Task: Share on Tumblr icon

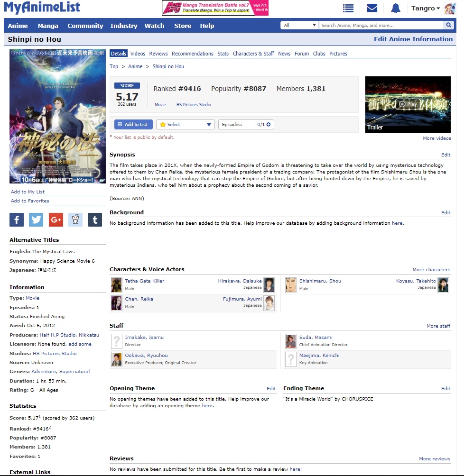Action: click(x=95, y=220)
